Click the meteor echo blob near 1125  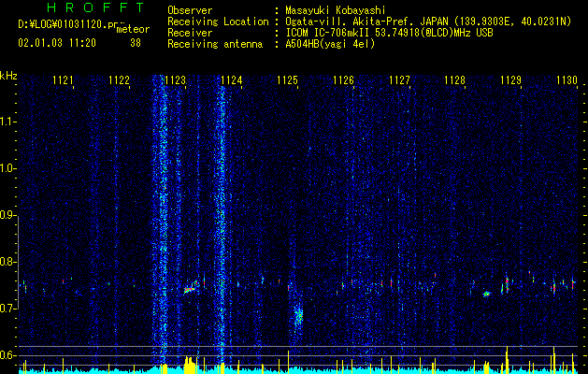(298, 315)
